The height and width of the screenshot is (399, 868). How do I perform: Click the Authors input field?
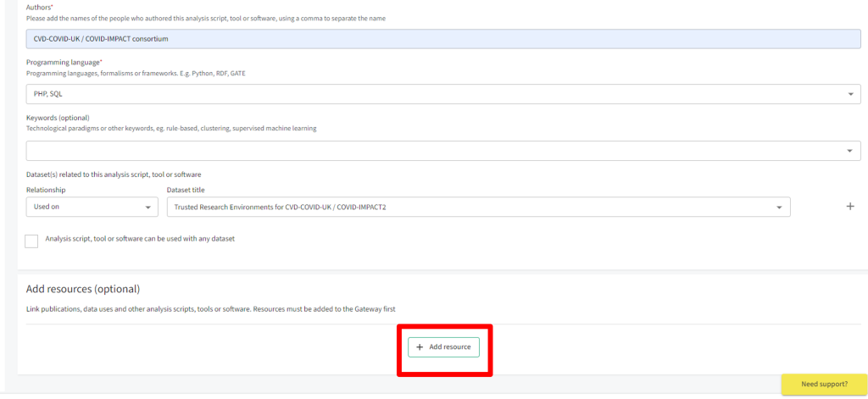click(x=443, y=39)
